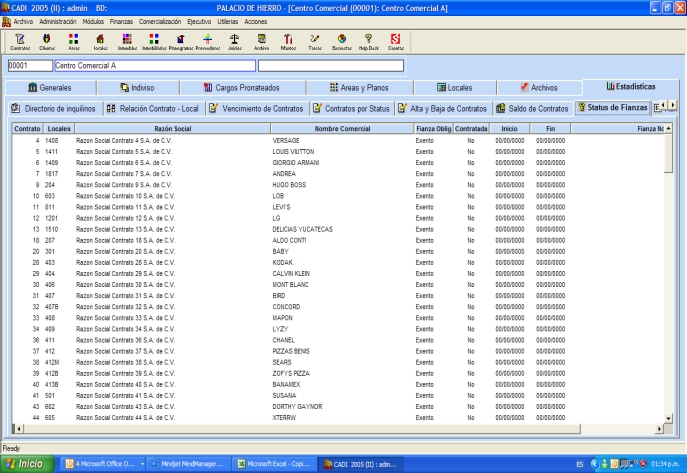
Task: Click the Clientes toolbar icon
Action: pyautogui.click(x=47, y=41)
